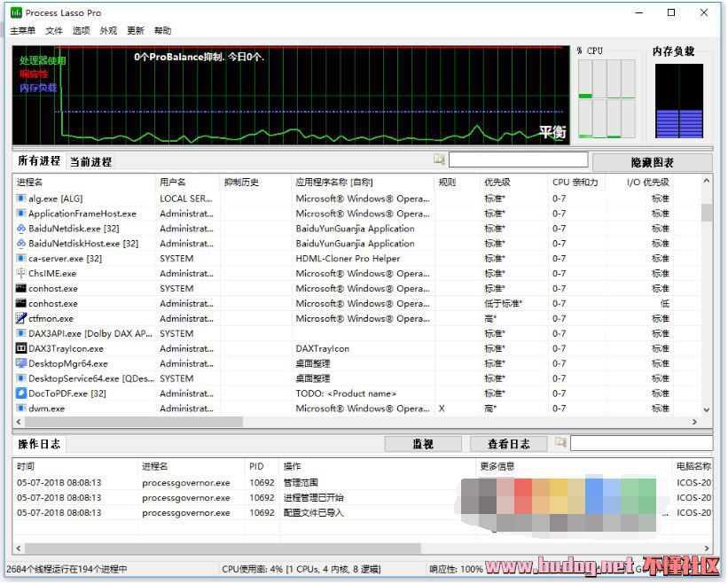Select the 所有进程 tab
Image resolution: width=728 pixels, height=584 pixels.
[39, 161]
